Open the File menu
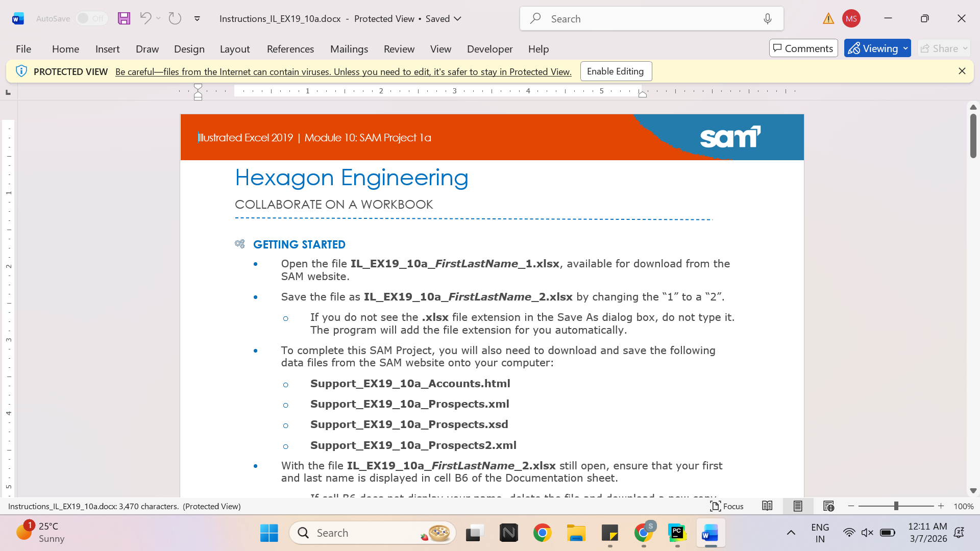 click(23, 49)
